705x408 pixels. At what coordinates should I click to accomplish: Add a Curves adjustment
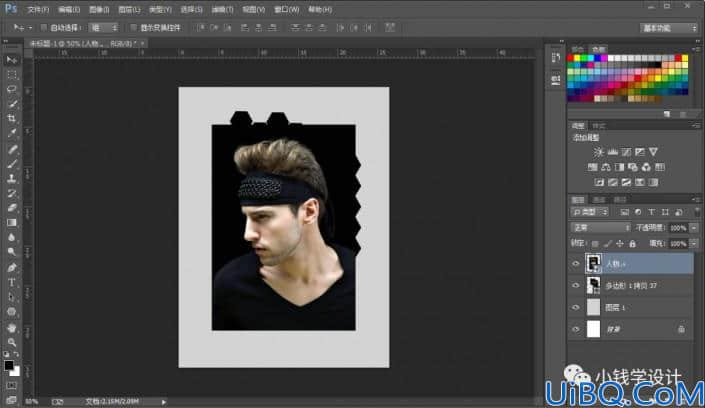point(626,152)
